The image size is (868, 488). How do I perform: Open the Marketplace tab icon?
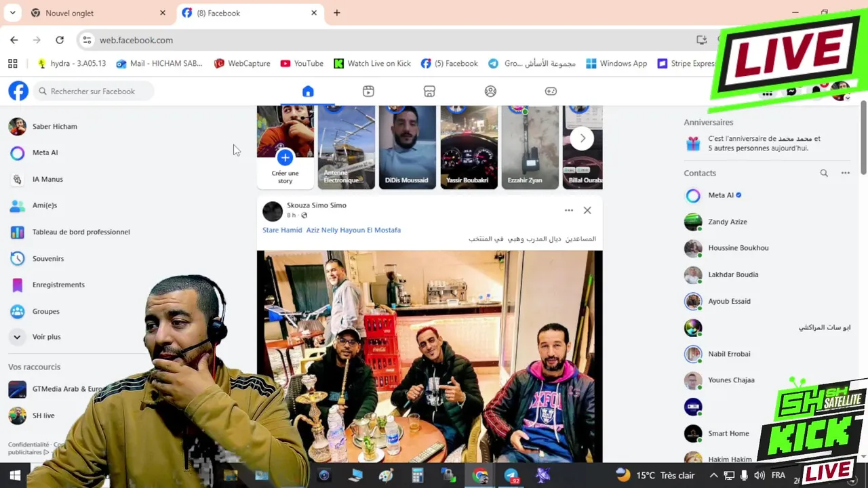point(429,91)
